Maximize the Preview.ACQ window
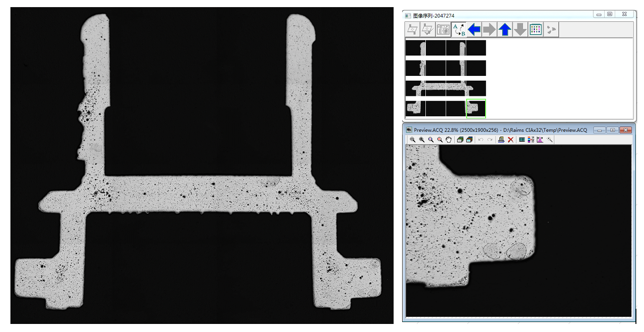Image resolution: width=644 pixels, height=332 pixels. pos(613,130)
